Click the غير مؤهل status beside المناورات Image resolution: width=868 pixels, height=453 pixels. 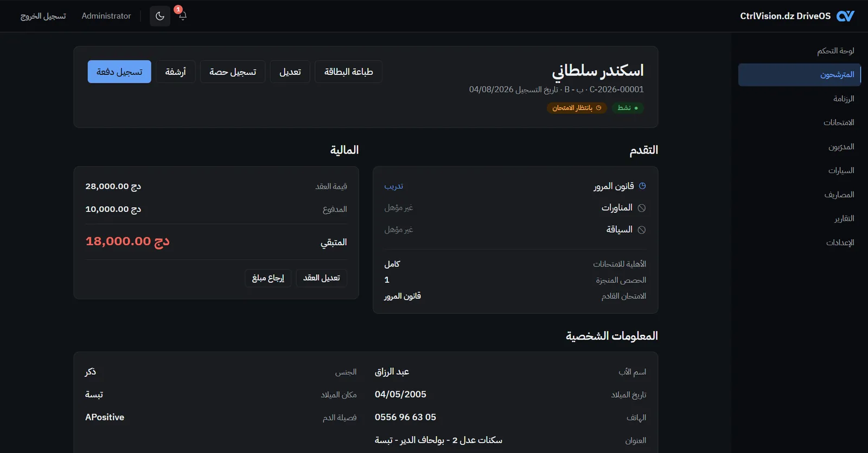[399, 208]
